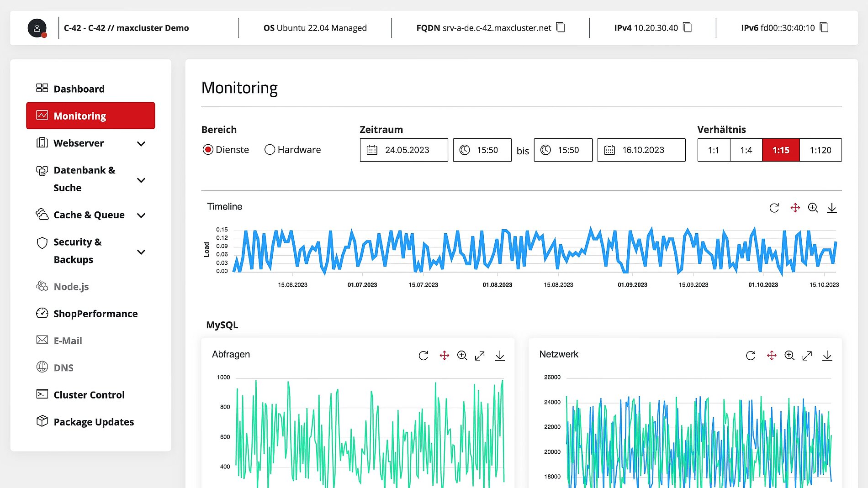This screenshot has width=868, height=488.
Task: Select the Dienste radio option
Action: [208, 150]
